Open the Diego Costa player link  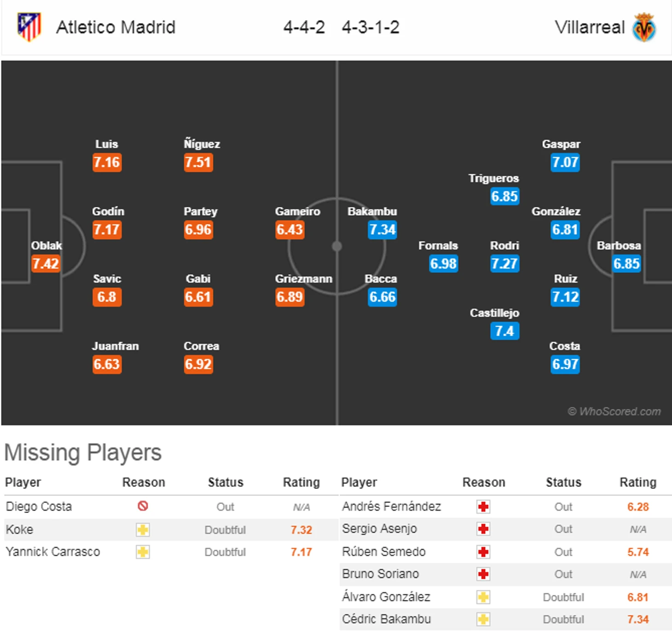(x=39, y=507)
